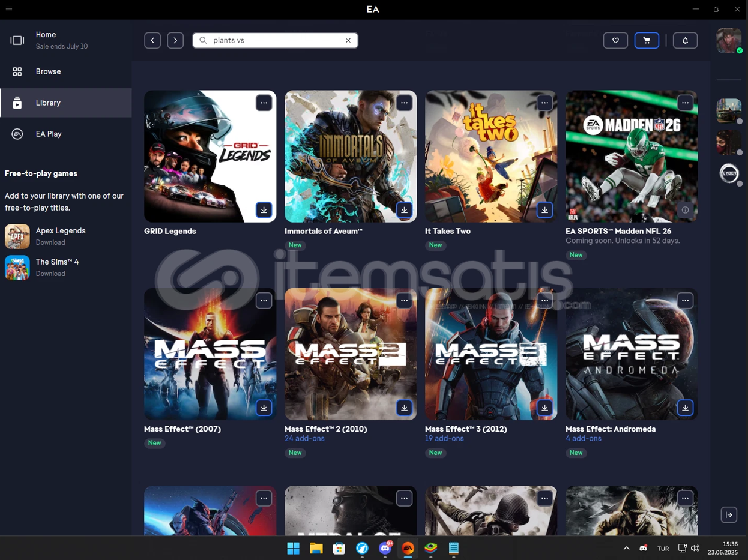This screenshot has height=560, width=748.
Task: Clear the 'plants vs' search text
Action: [348, 40]
